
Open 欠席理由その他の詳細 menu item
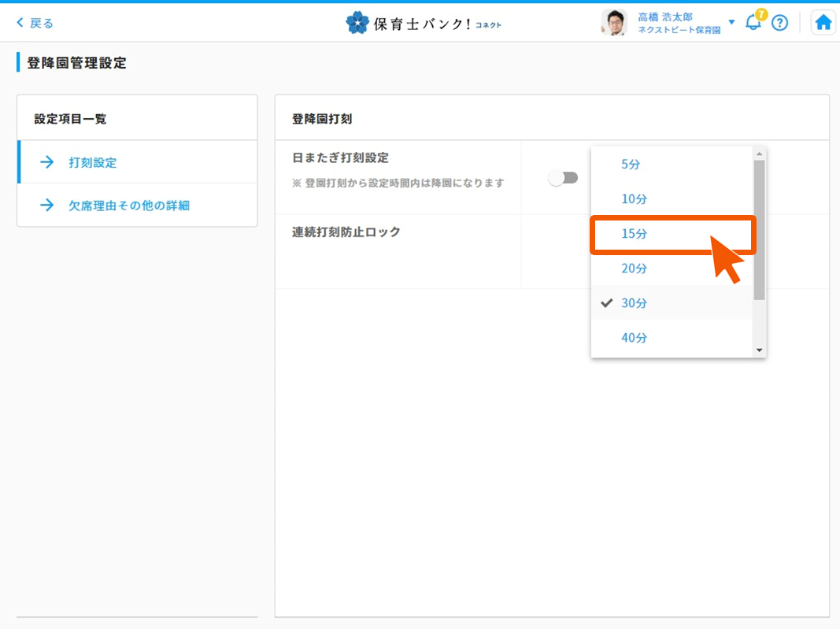tap(129, 206)
